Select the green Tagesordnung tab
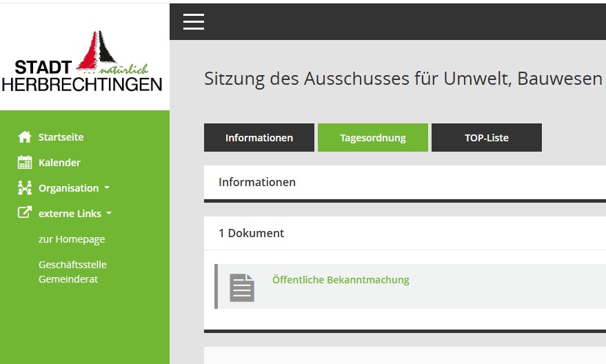 (372, 138)
